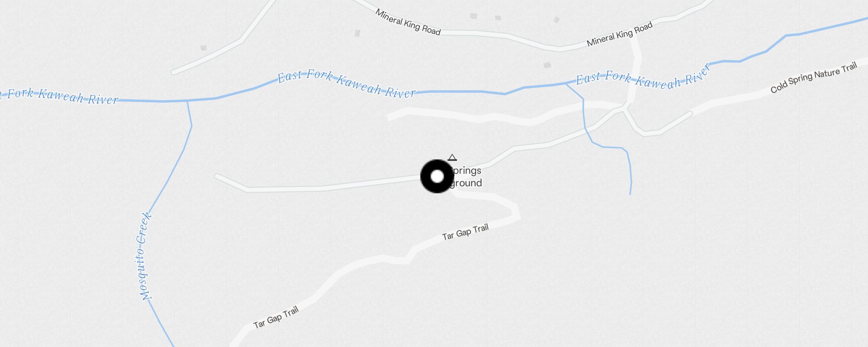Click the 'prings ground' campground name label
The height and width of the screenshot is (347, 868).
[466, 177]
